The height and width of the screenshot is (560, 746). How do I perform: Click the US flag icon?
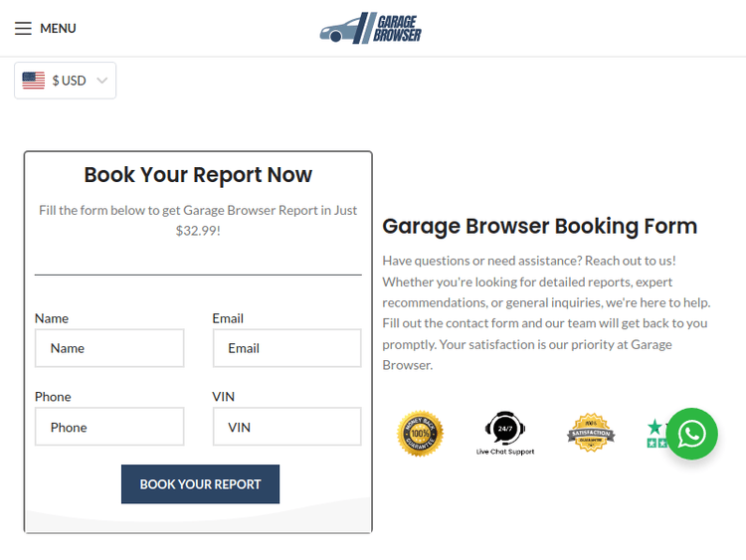[x=33, y=81]
